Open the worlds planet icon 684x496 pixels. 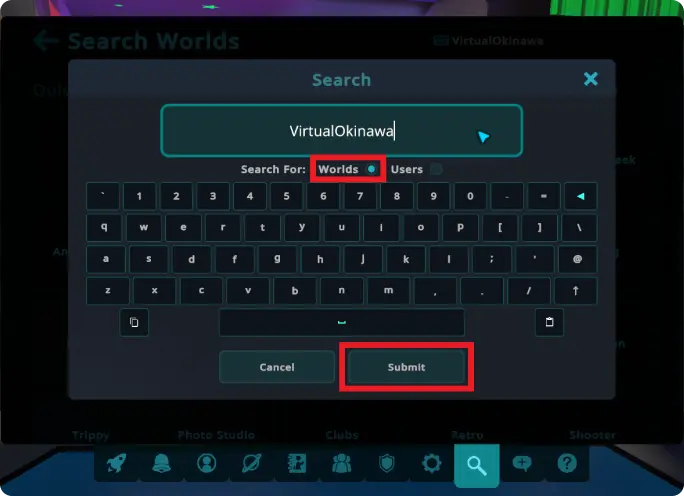252,463
